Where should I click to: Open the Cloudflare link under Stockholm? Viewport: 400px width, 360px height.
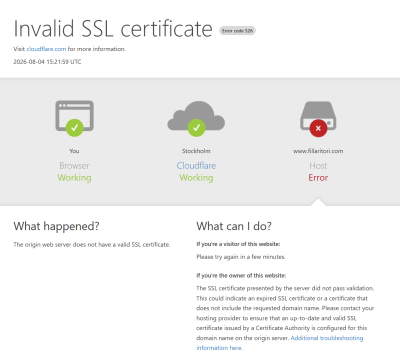196,166
